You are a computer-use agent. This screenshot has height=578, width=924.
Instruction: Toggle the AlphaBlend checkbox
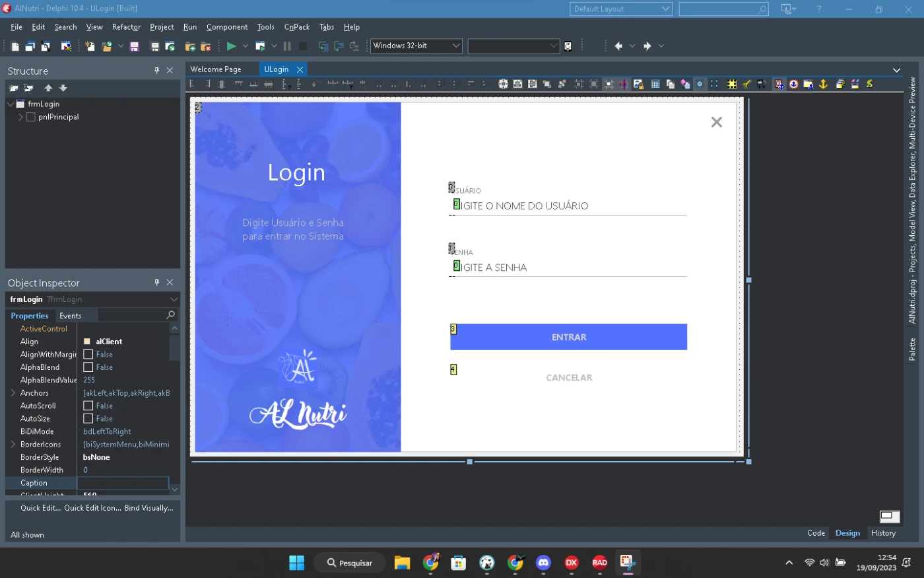(x=88, y=367)
